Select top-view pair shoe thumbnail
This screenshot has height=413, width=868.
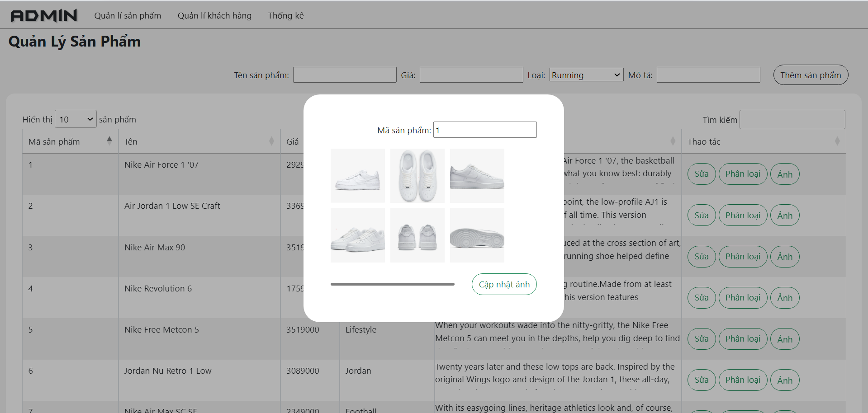point(417,176)
